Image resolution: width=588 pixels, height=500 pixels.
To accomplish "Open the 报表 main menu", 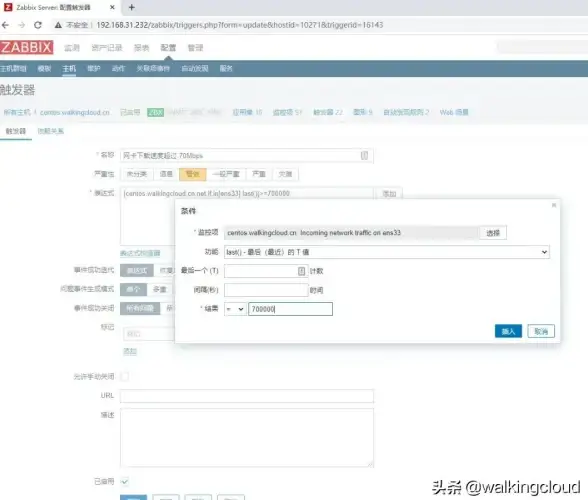I will click(141, 48).
